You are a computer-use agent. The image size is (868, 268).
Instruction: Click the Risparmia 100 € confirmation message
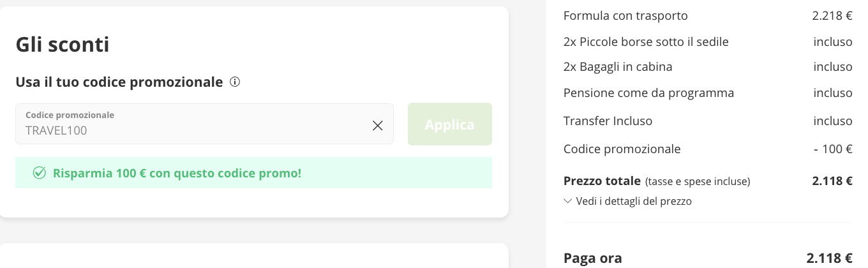click(177, 173)
